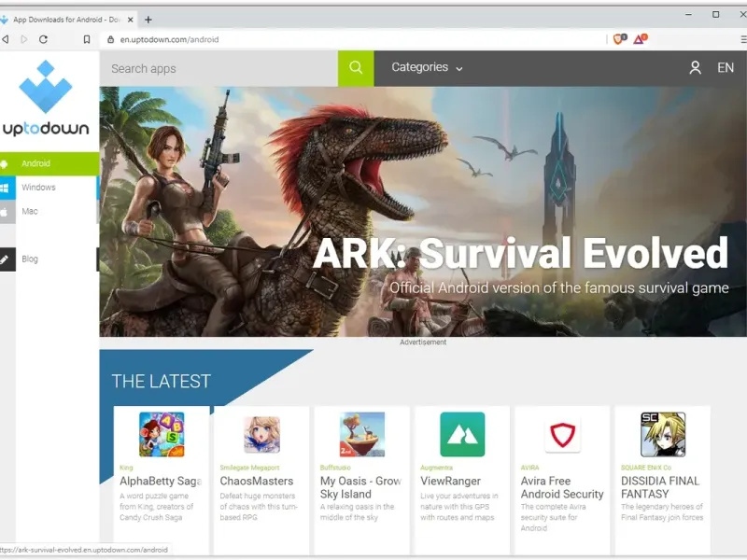Select the Windows platform tab
Image resolution: width=747 pixels, height=560 pixels.
point(49,188)
